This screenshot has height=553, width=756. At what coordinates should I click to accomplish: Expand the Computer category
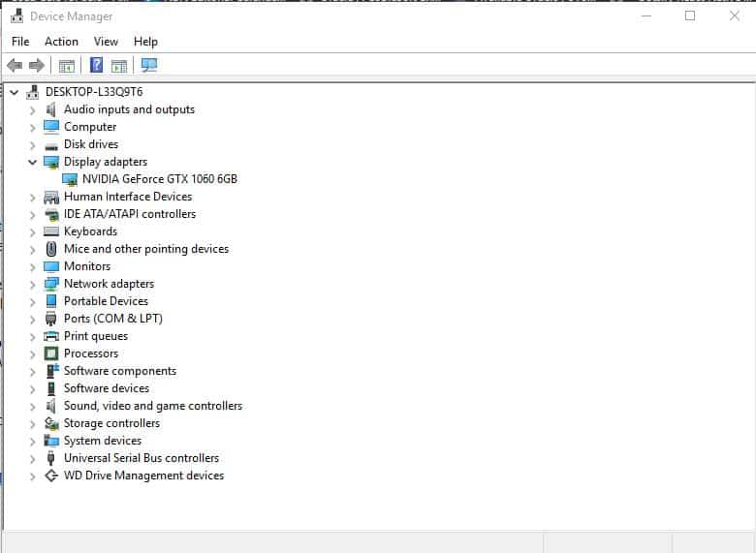click(x=32, y=128)
